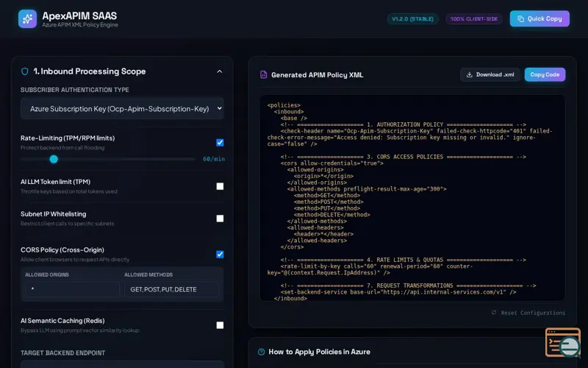Click the AI LLM Token limit (TPM) label
This screenshot has height=368, width=588.
pyautogui.click(x=56, y=182)
